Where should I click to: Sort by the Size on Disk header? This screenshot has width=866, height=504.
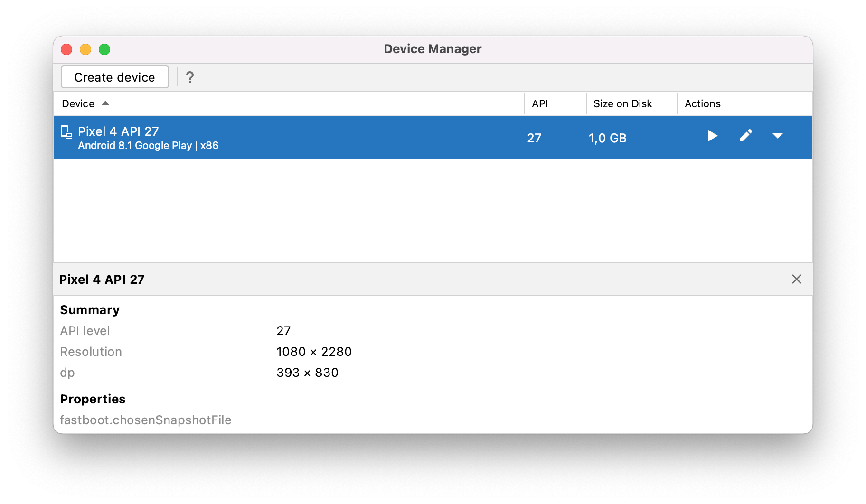coord(622,103)
